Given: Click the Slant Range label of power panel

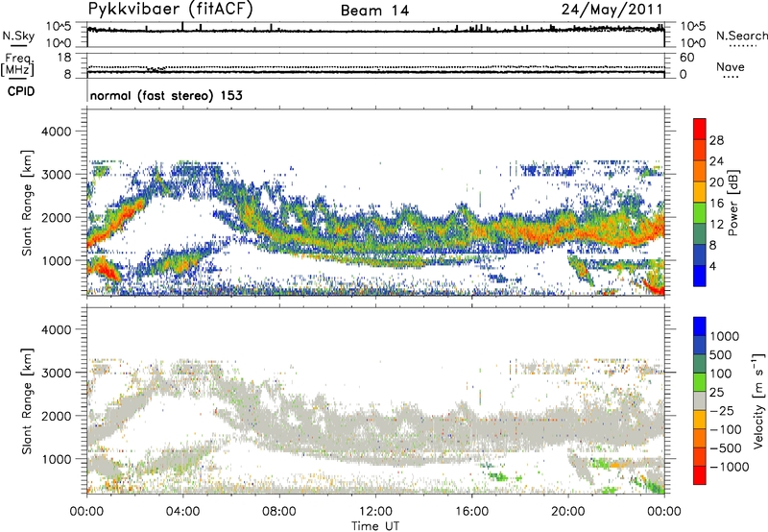Looking at the screenshot, I should (27, 203).
